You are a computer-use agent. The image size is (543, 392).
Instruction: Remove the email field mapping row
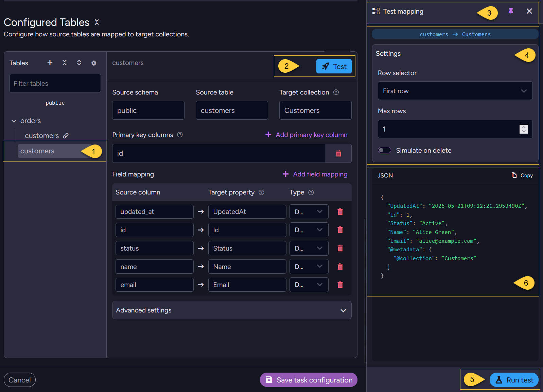click(340, 285)
